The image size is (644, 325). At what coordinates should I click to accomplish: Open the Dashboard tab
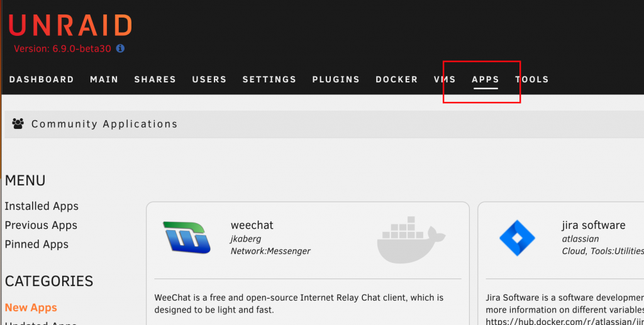[x=42, y=80]
